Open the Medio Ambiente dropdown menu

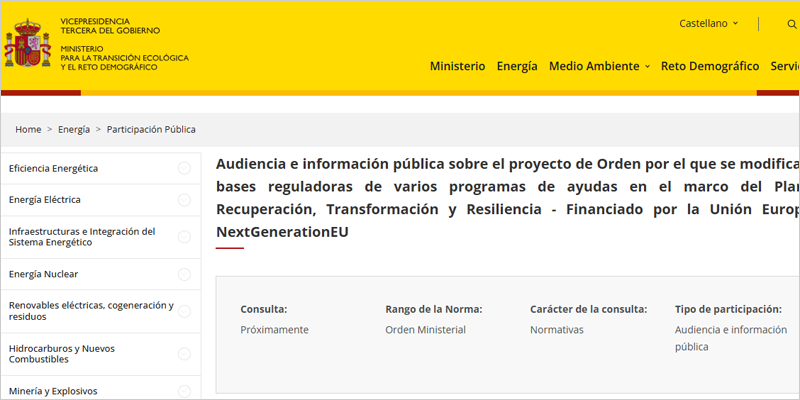pos(599,66)
